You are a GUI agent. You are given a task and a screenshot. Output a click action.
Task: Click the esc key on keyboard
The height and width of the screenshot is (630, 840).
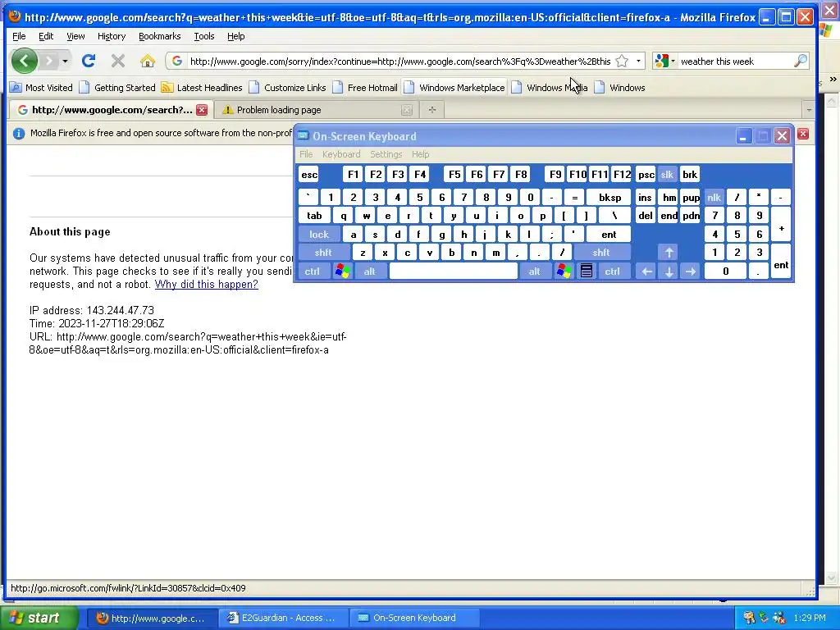point(309,174)
